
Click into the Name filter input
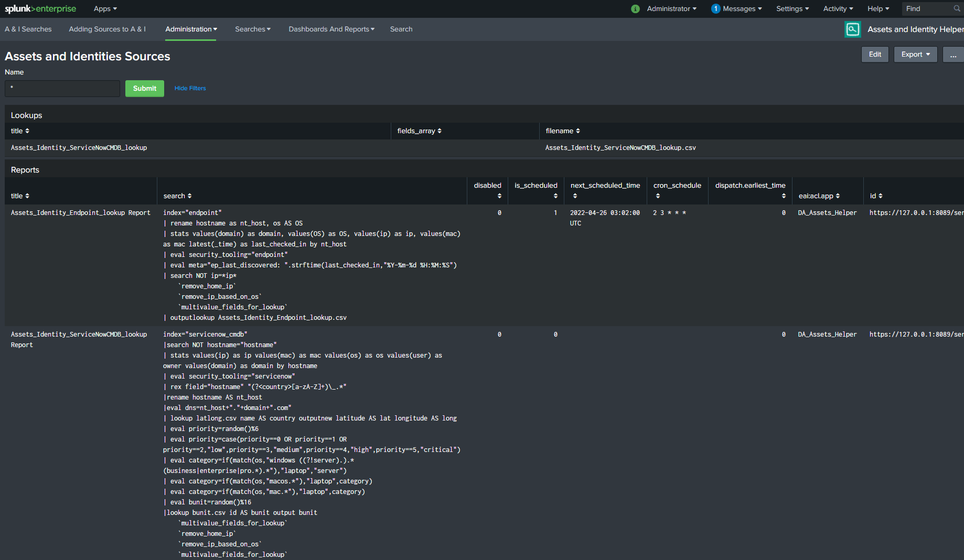pyautogui.click(x=62, y=89)
